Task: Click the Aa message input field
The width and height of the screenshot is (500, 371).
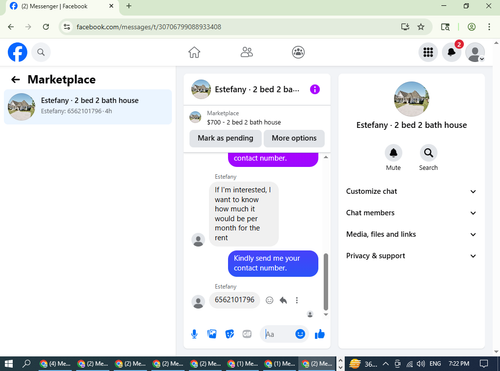Action: click(278, 334)
